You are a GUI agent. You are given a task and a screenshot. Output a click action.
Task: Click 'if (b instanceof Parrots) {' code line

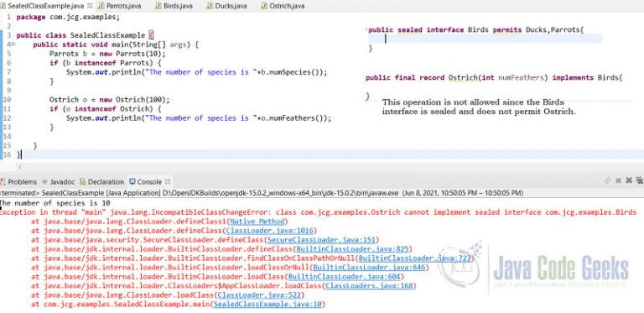pyautogui.click(x=106, y=63)
